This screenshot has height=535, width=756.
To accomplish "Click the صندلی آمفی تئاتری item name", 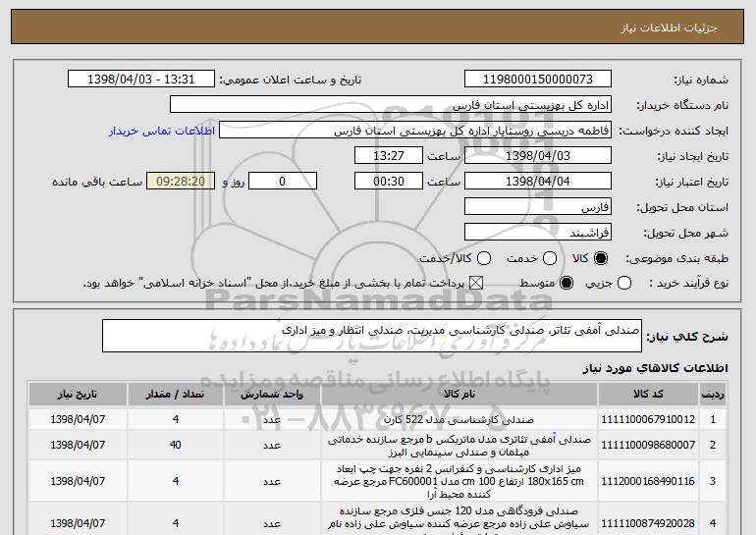I will coord(459,446).
